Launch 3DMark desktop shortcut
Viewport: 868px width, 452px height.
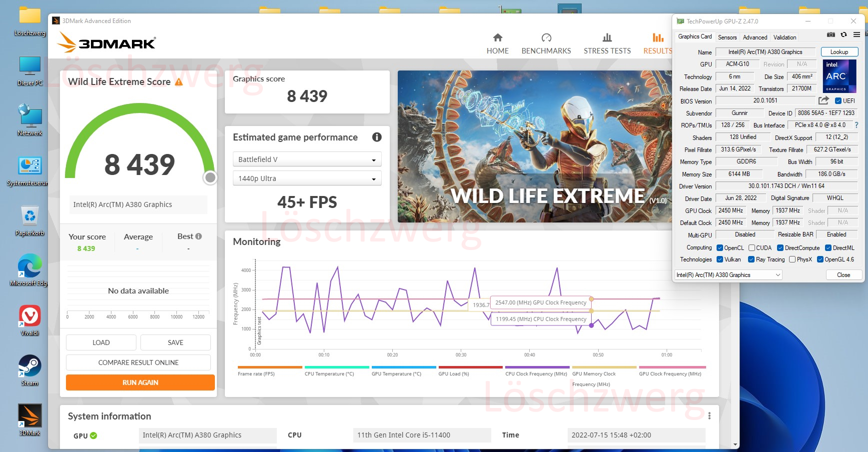30,420
